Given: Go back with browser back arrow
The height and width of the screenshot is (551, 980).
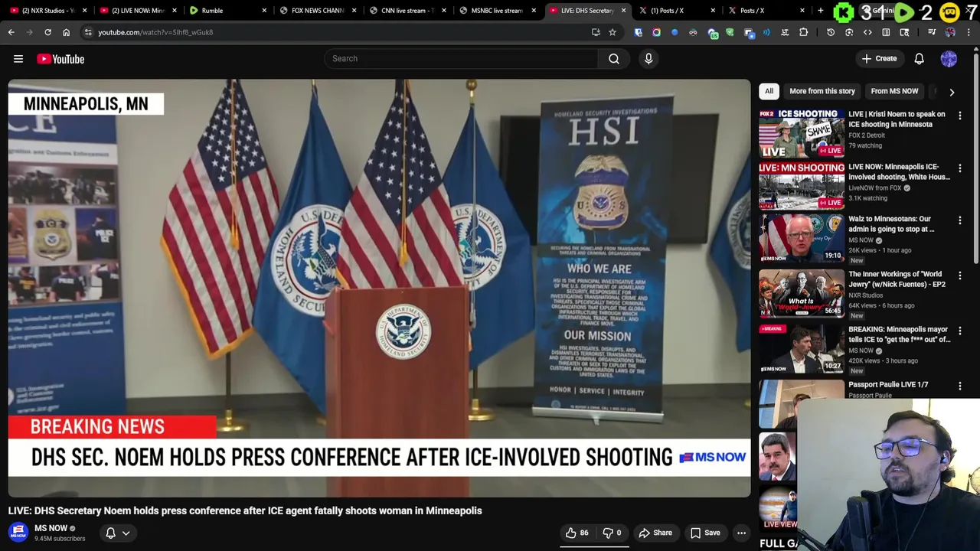Looking at the screenshot, I should coord(11,32).
